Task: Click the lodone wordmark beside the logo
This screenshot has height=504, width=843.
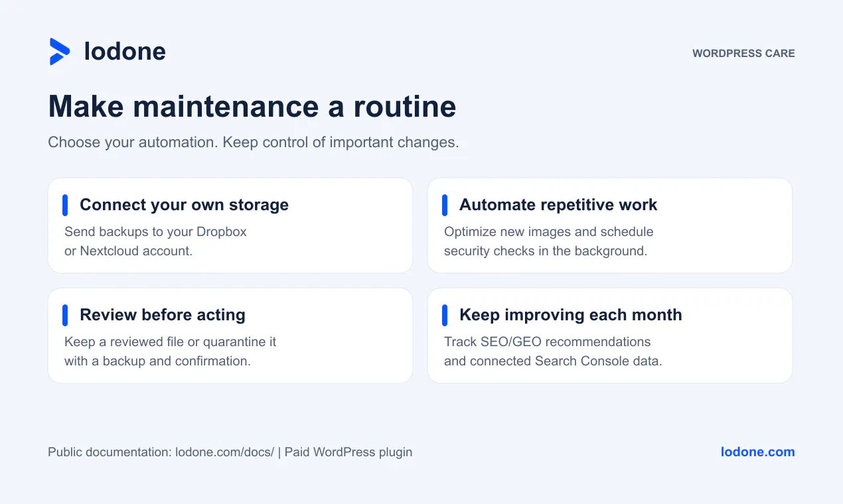Action: (x=125, y=52)
